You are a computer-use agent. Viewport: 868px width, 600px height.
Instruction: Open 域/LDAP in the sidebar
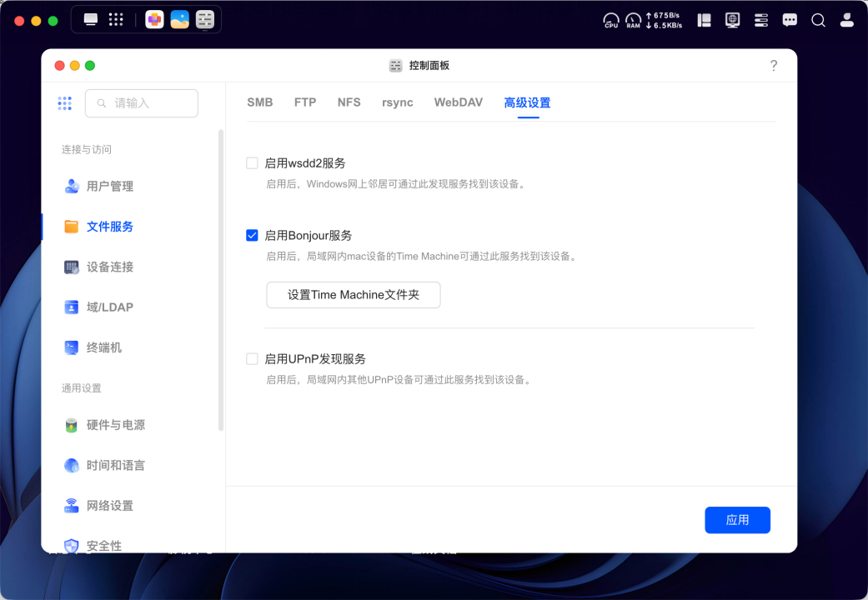[x=109, y=307]
